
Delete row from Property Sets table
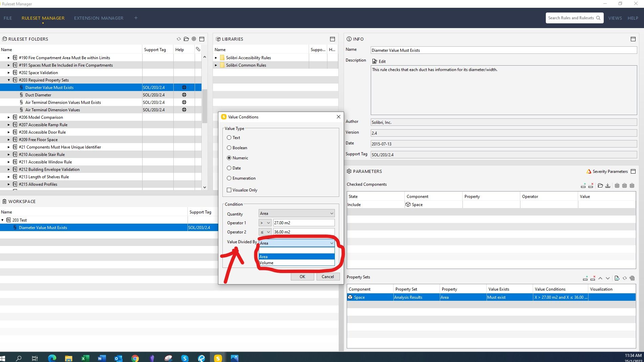click(593, 278)
